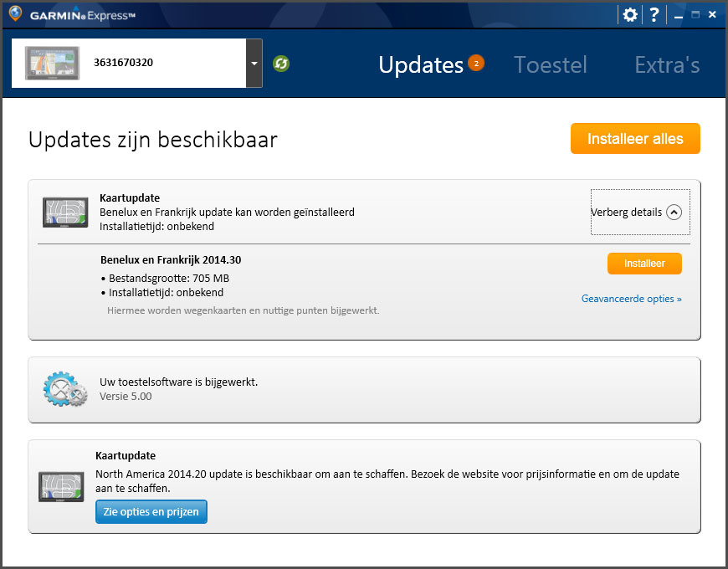Collapse details with Verberg details
The width and height of the screenshot is (728, 569).
(640, 212)
